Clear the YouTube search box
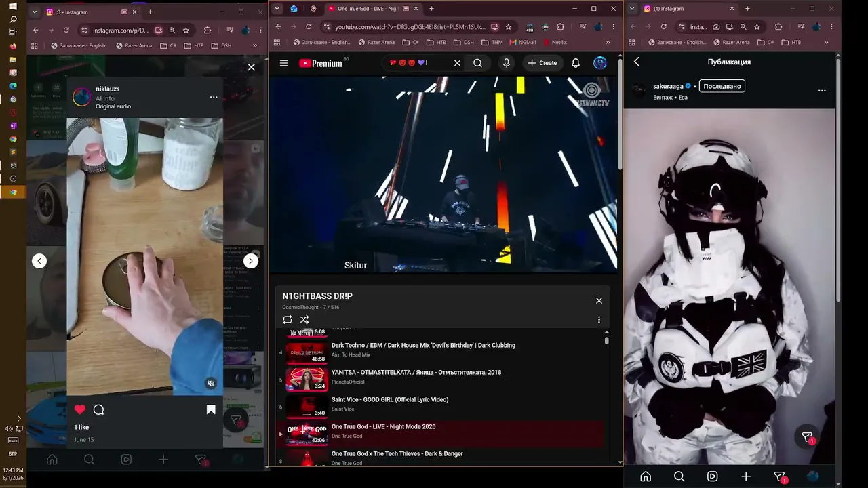Image resolution: width=868 pixels, height=488 pixels. (457, 63)
